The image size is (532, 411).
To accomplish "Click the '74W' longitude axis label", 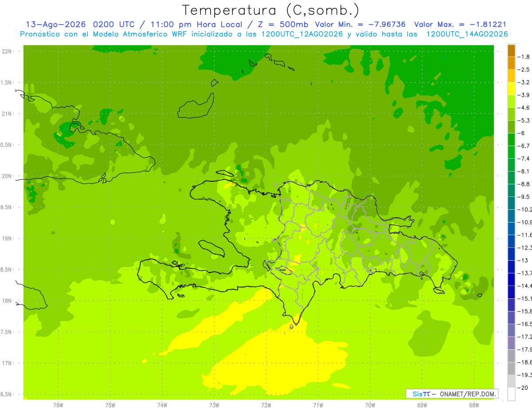I will point(162,405).
